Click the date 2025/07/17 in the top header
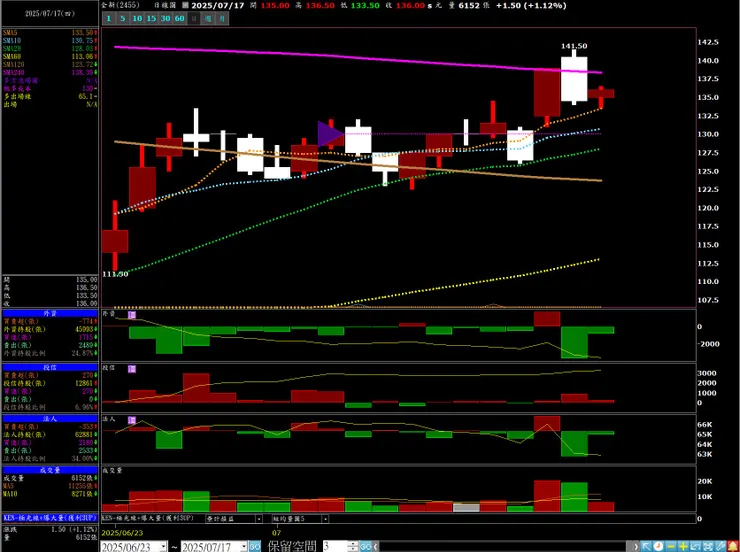740x552 pixels. click(217, 6)
